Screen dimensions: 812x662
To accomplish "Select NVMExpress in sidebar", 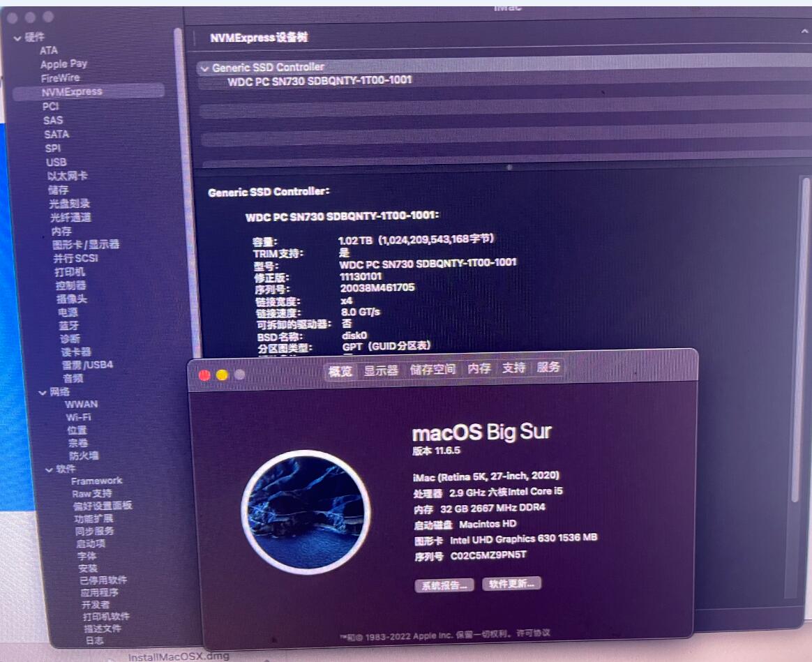I will tap(88, 91).
